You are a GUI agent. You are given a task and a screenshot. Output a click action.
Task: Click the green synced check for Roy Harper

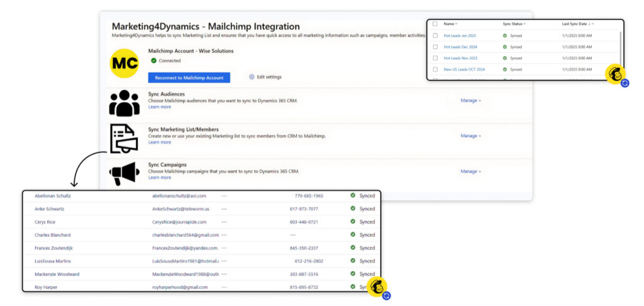pos(353,287)
